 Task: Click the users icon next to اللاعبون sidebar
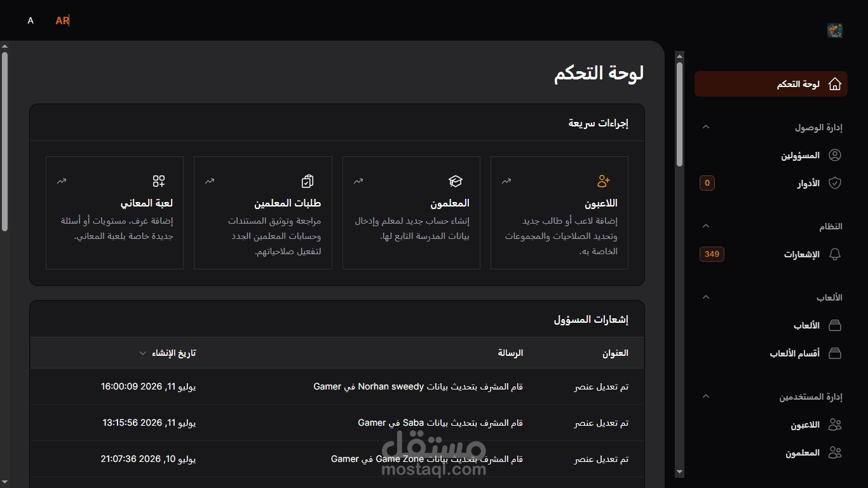[x=835, y=425]
